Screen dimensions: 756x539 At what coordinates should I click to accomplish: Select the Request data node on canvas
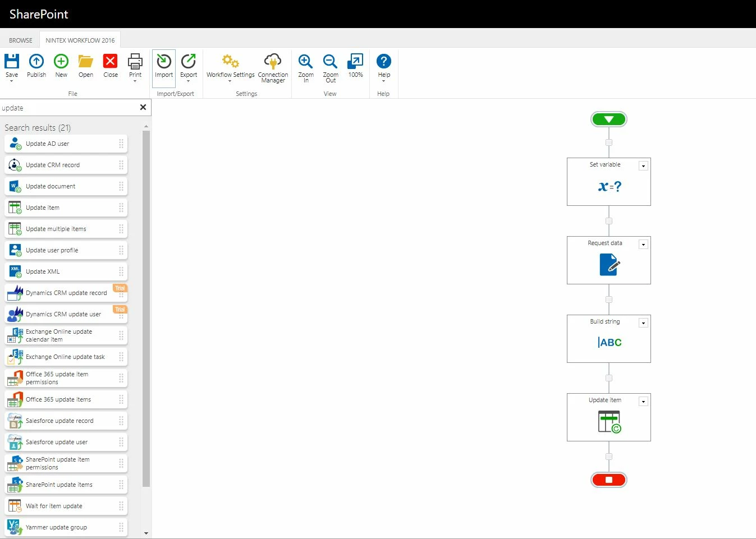pos(609,260)
